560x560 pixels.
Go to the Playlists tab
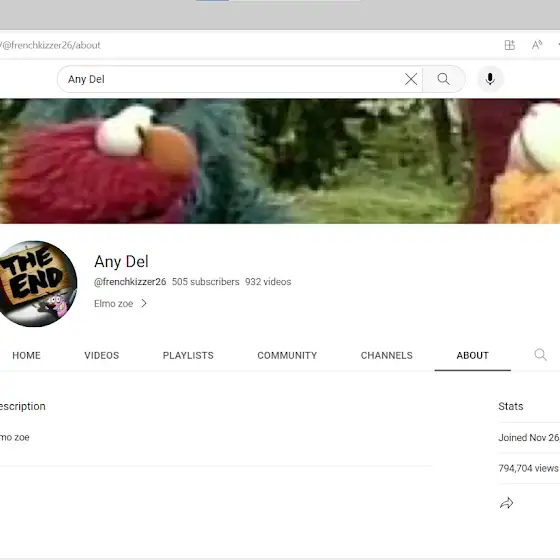[x=188, y=355]
